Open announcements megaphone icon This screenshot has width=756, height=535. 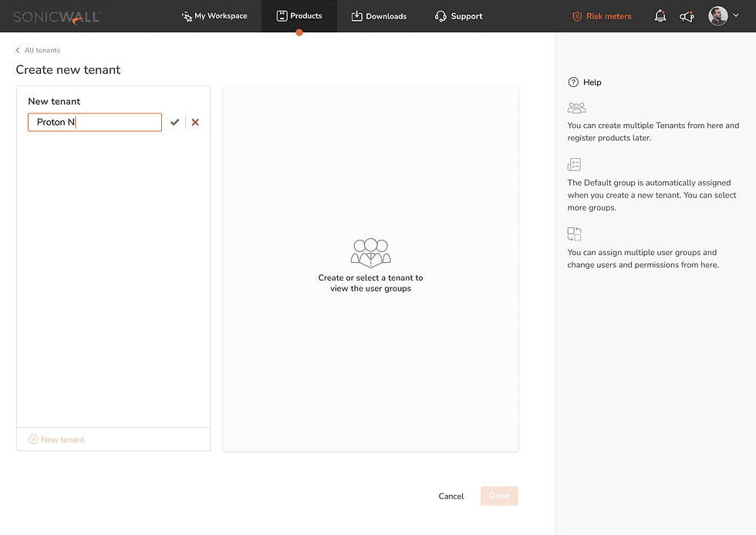687,16
